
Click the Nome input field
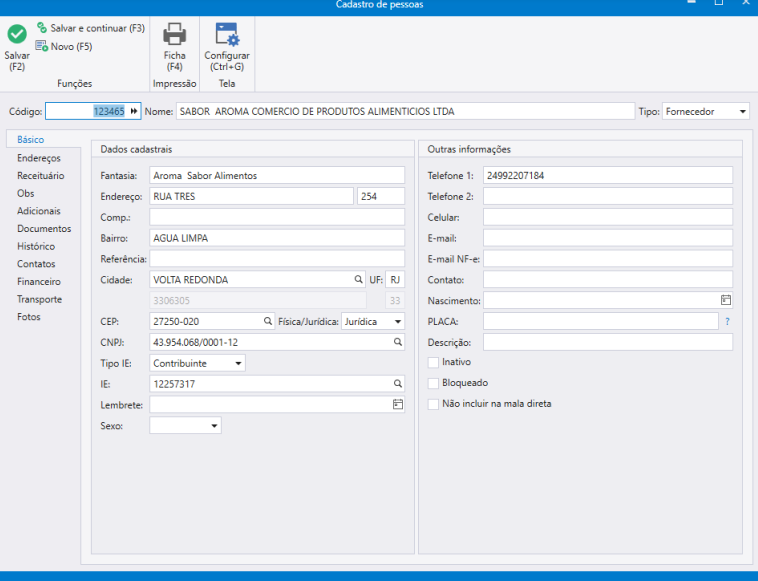pos(405,111)
